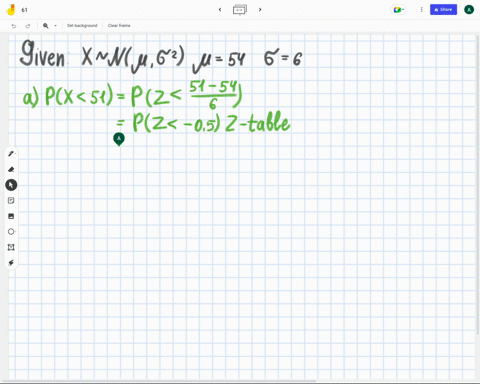Undo the last action
This screenshot has width=480, height=384.
[14, 26]
